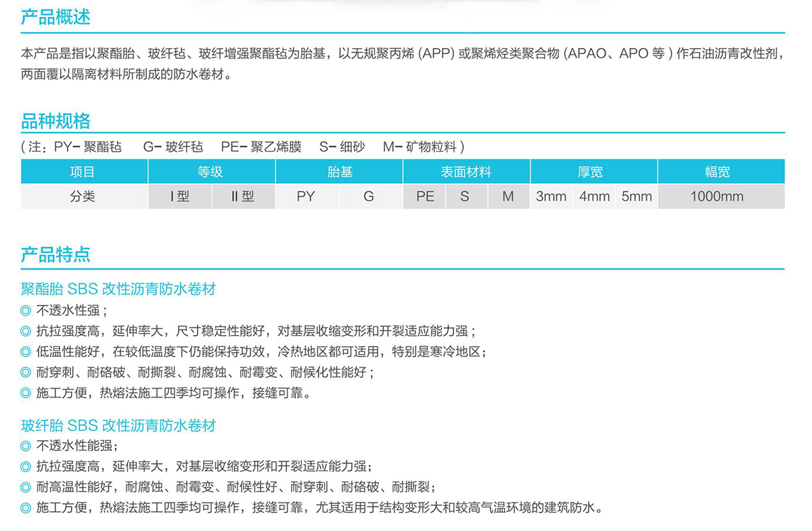
Task: Click the 玻纤胎 SBS 改性沥青防水卷材 subtitle
Action: tap(118, 425)
